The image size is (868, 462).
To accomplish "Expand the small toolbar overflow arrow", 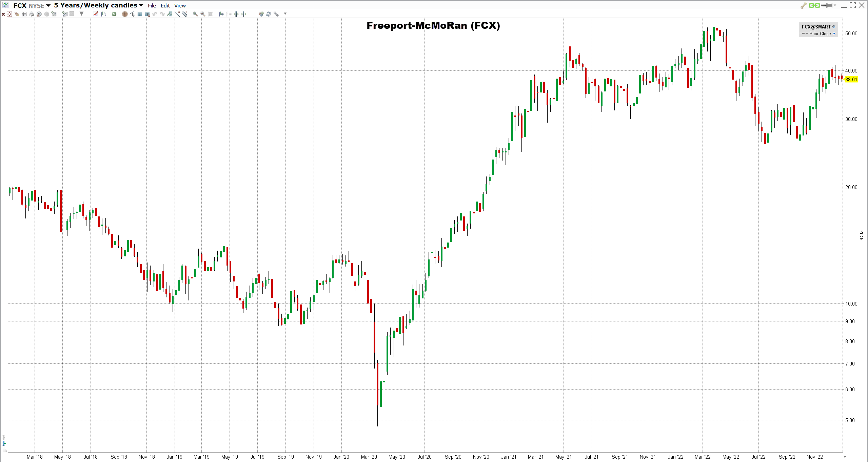I will (285, 14).
